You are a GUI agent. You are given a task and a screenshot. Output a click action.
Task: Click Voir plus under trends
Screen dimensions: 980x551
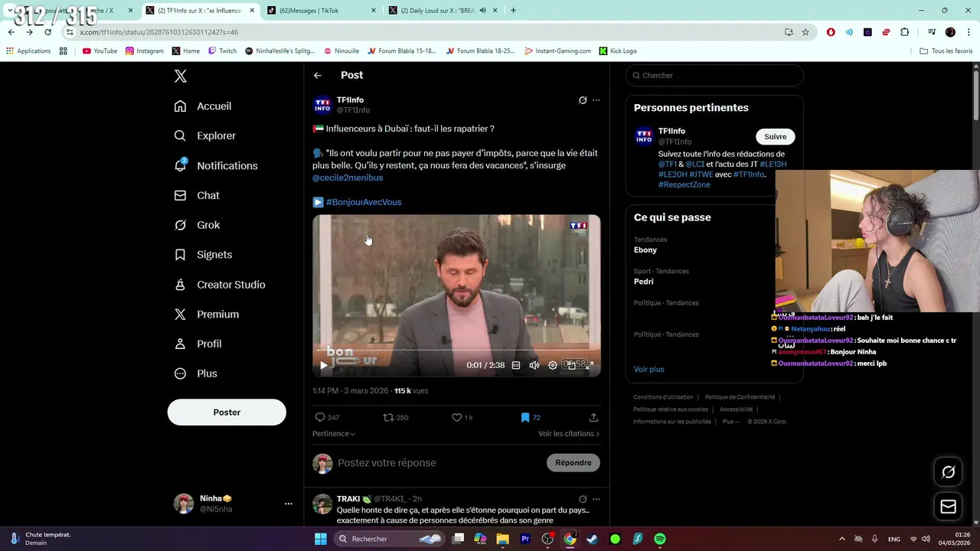coord(648,370)
